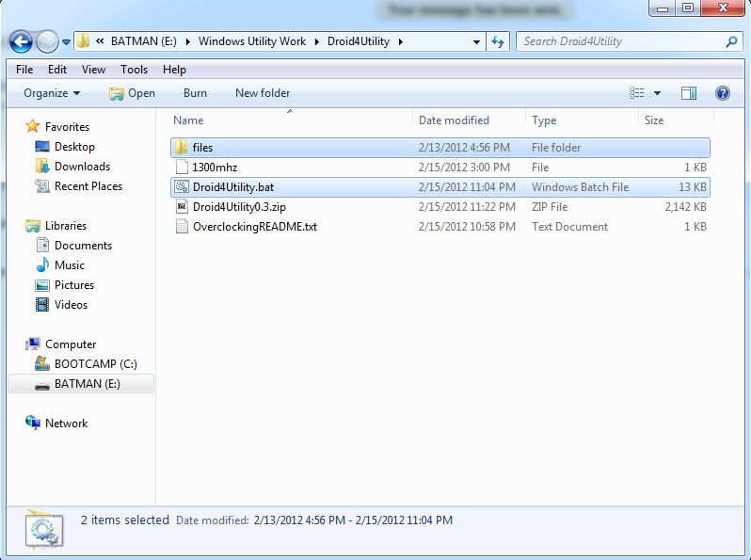Click the file name Droid4Utility0.3.zip
This screenshot has width=751, height=560.
coord(239,207)
